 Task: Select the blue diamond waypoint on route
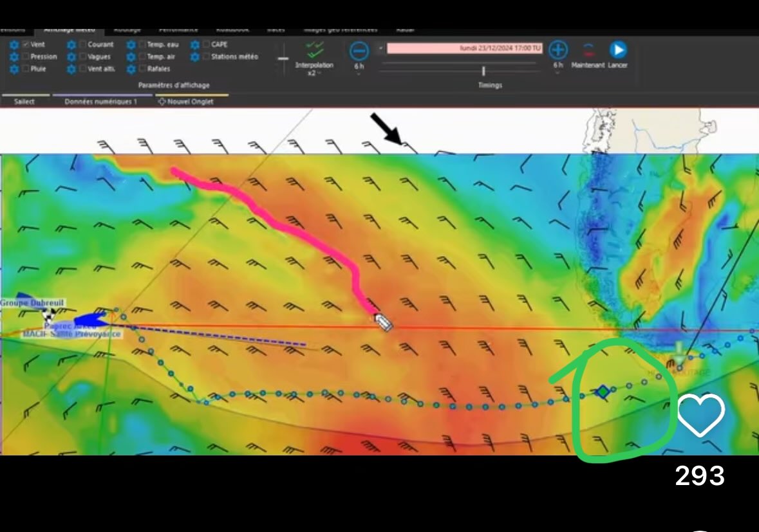click(603, 392)
